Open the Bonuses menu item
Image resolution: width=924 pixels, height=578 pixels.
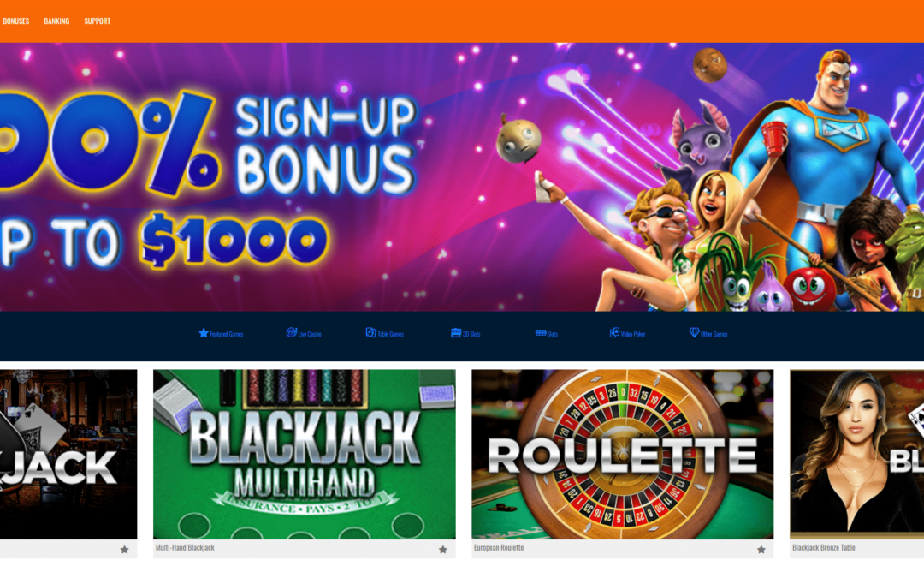[x=16, y=21]
